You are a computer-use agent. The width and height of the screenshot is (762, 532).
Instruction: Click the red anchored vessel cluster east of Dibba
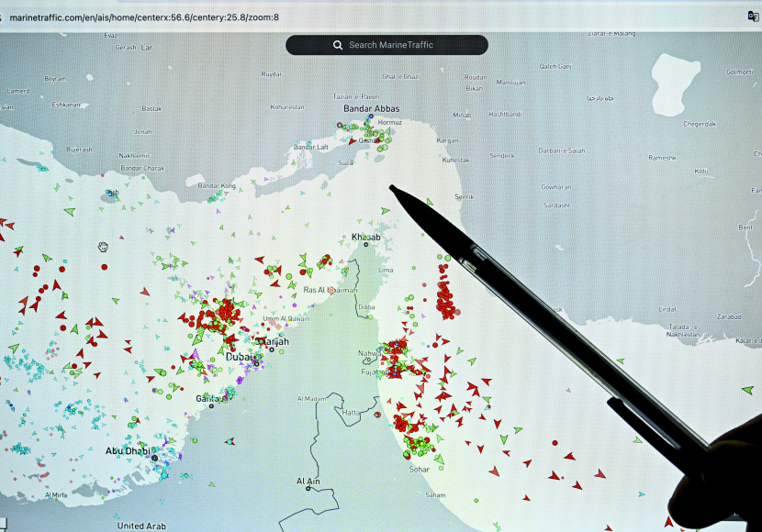(446, 298)
